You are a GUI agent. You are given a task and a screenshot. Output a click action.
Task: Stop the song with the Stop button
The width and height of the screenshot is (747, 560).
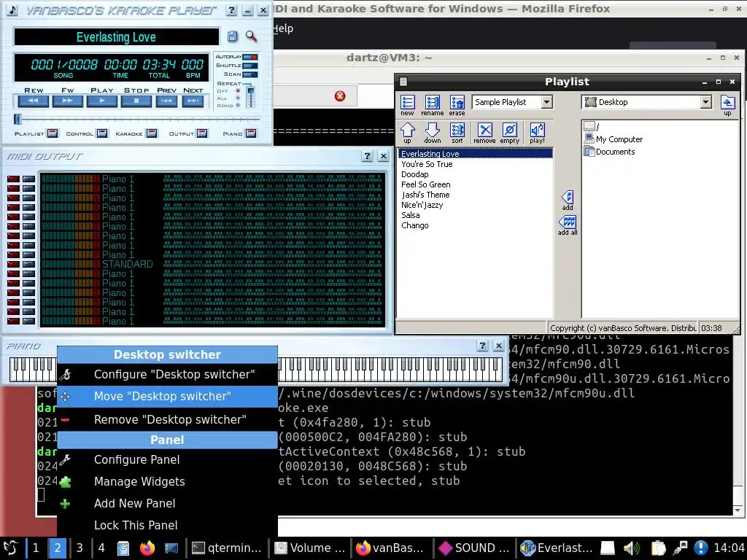[x=136, y=101]
